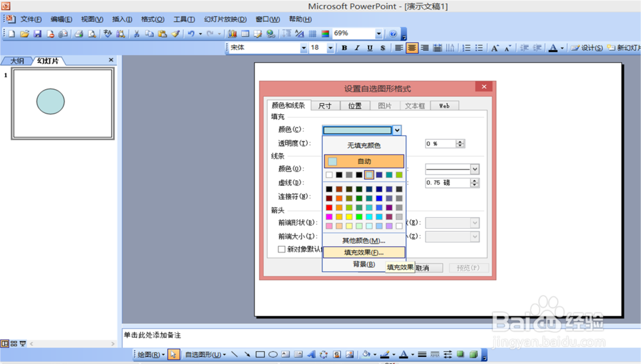The height and width of the screenshot is (364, 641).
Task: Click the New blank presentation icon
Action: coord(12,34)
